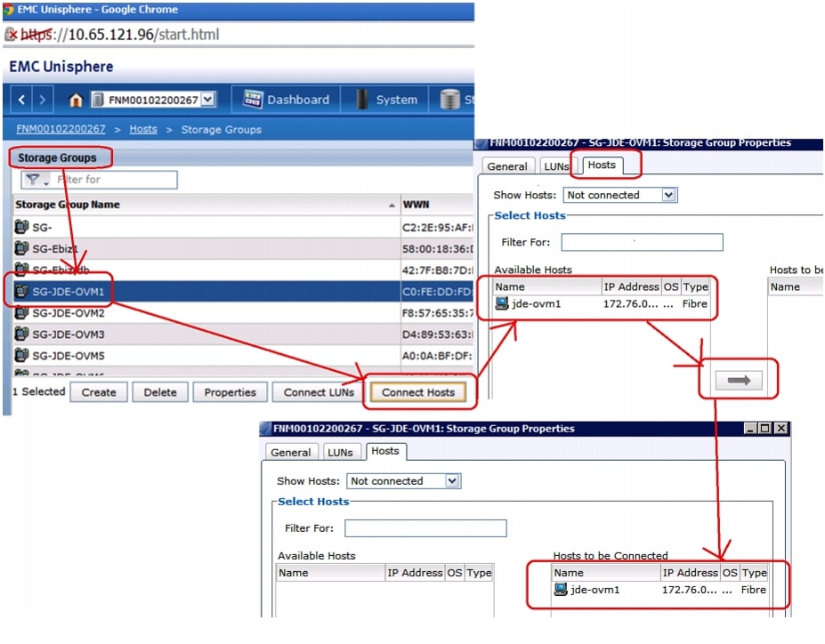Go to Unisphere home via house icon
Viewport: 825px width, 644px height.
[x=76, y=100]
